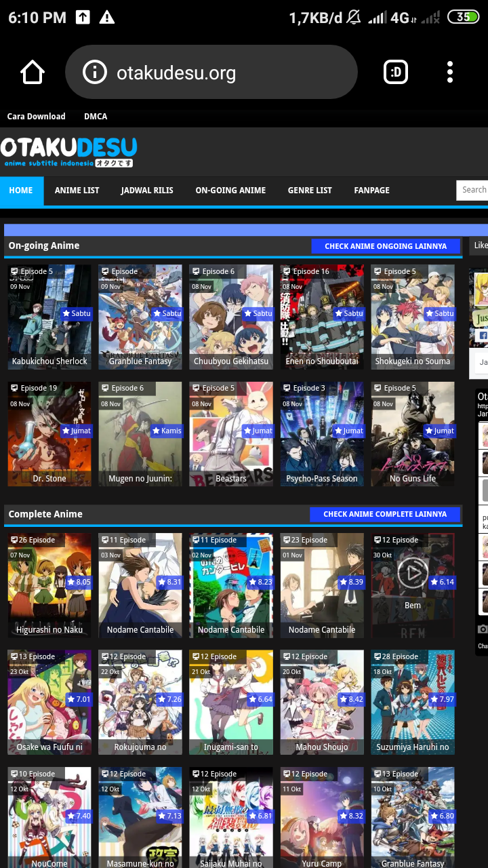Open the Chuubyou Gekihatsu thumbnail

point(231,317)
